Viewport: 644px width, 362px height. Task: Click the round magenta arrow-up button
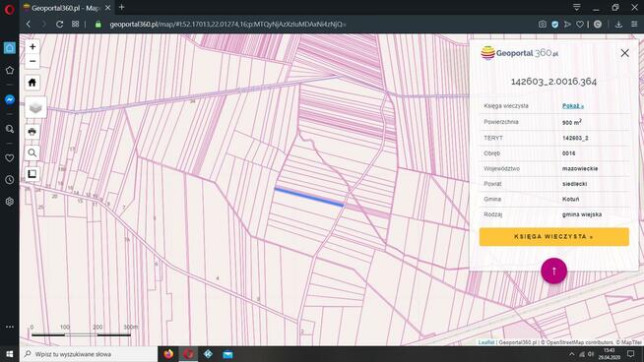(554, 271)
